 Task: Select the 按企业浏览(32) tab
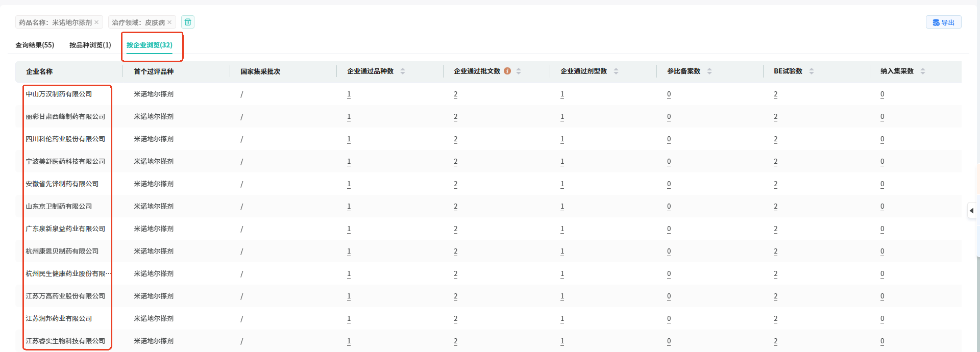150,45
